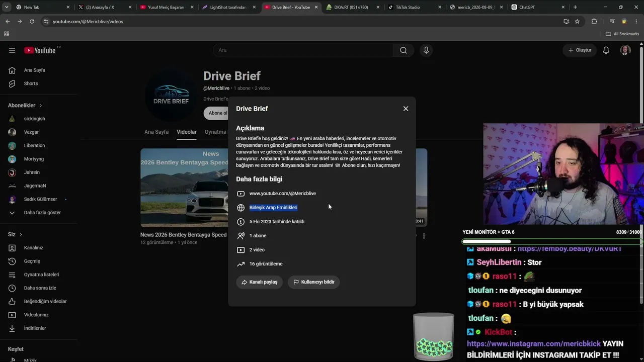The height and width of the screenshot is (362, 644).
Task: Switch to the channel's Ana Sayfa tab
Action: point(156,132)
